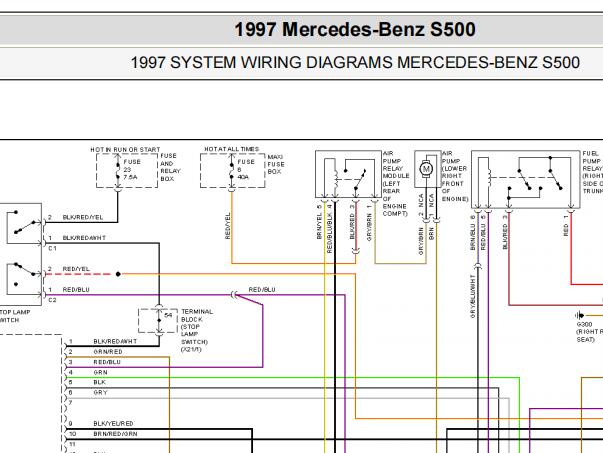Click the 'C1' connector label
603x453 pixels.
pyautogui.click(x=52, y=248)
